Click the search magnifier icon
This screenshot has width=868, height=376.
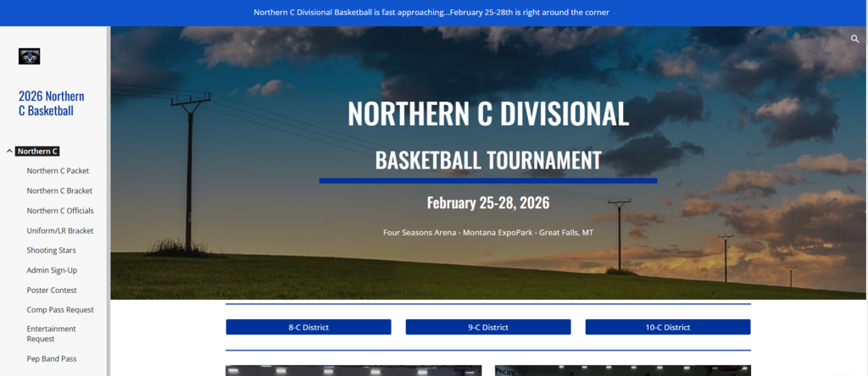pyautogui.click(x=855, y=39)
